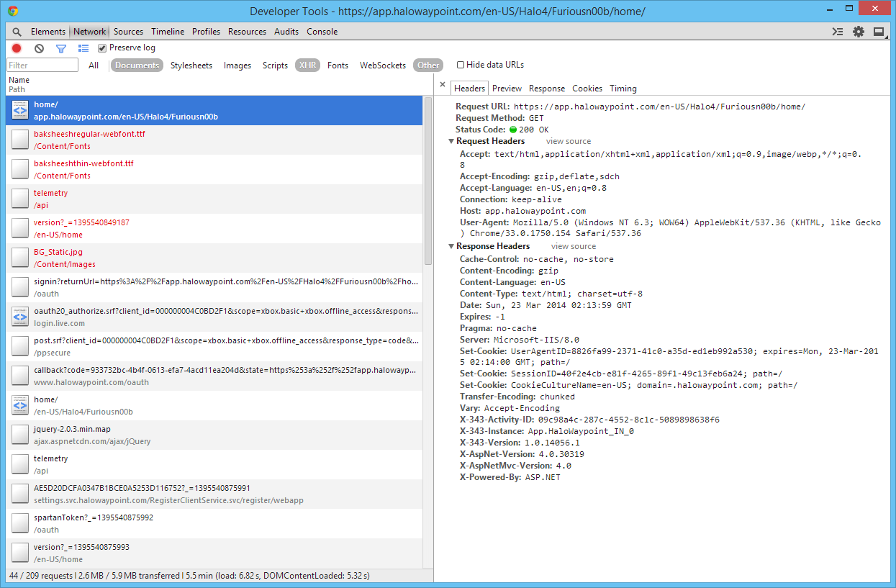Toggle the Preserve log checkbox

[x=102, y=48]
